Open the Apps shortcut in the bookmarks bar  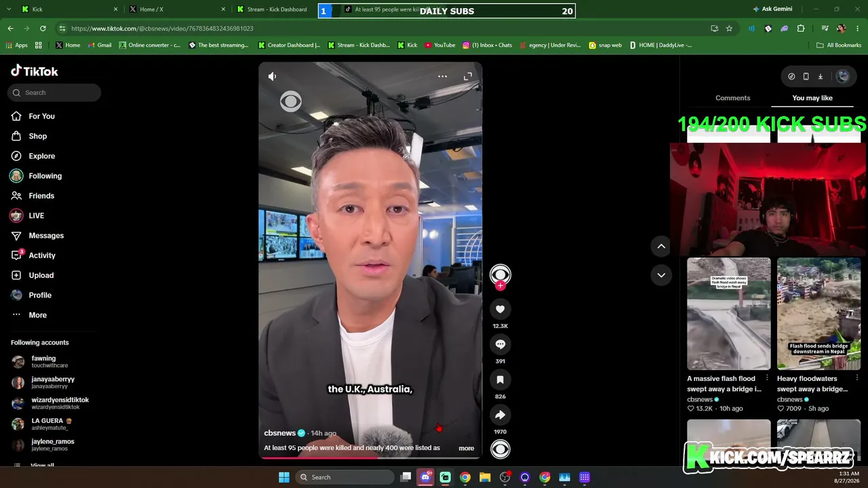pos(16,45)
